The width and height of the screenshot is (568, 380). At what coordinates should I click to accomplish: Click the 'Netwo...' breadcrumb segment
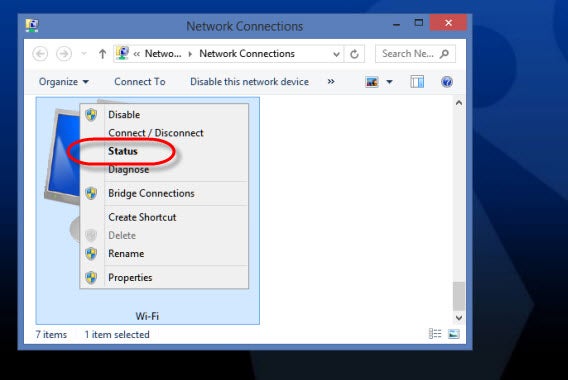pyautogui.click(x=163, y=54)
